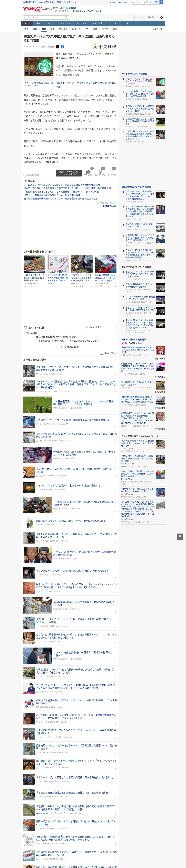Open related link 「中国人客はマナーがないのでお断り」
This screenshot has height=868, width=186.
tap(62, 185)
